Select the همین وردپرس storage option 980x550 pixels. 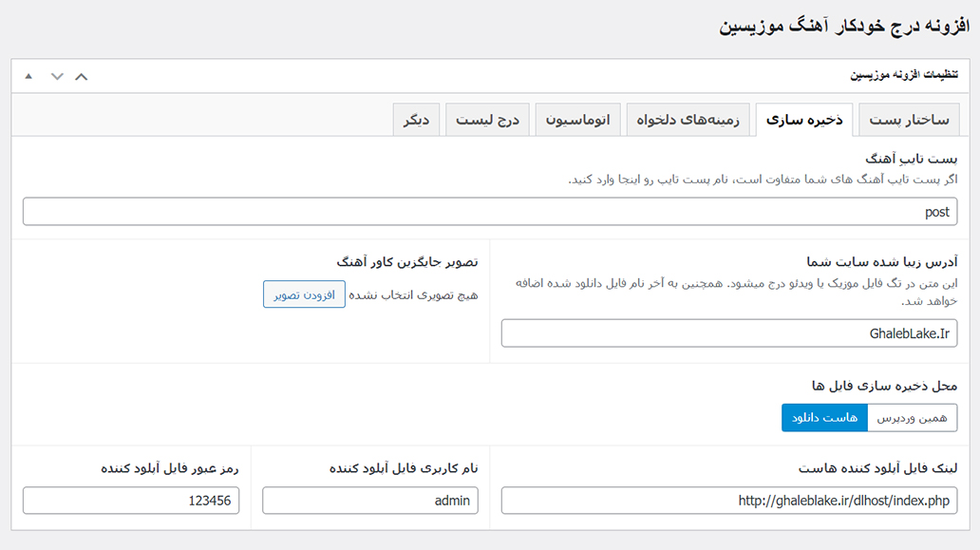[x=912, y=418]
